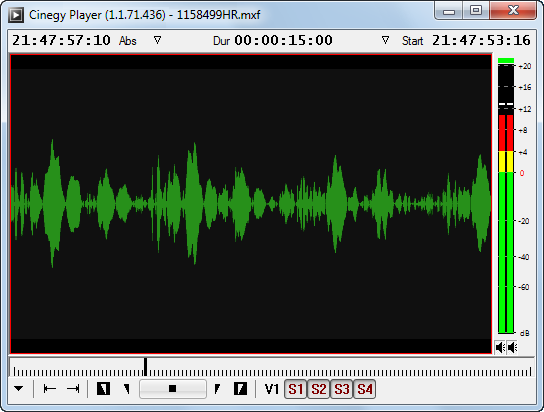
Task: Open the bottom-left triangle menu
Action: point(19,389)
